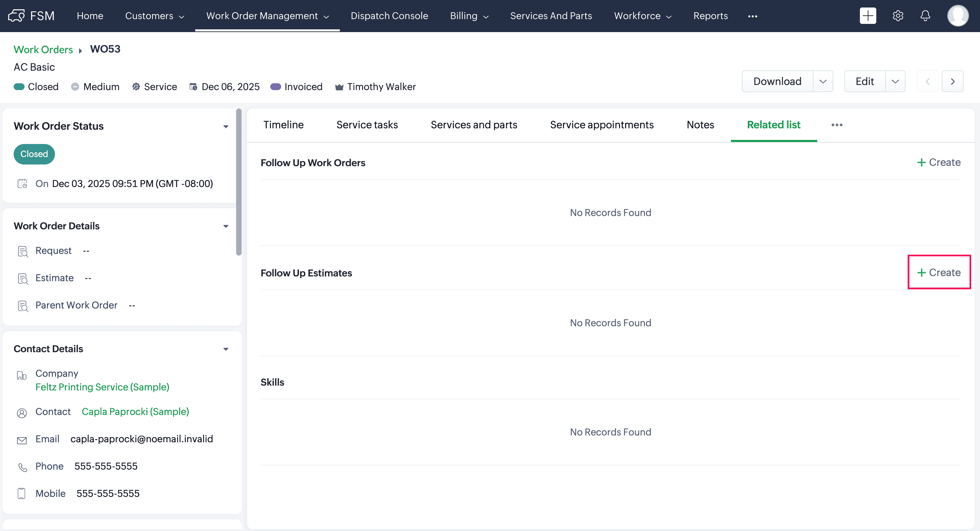Viewport: 980px width, 531px height.
Task: Open Feltz Printing Service company link
Action: point(102,387)
